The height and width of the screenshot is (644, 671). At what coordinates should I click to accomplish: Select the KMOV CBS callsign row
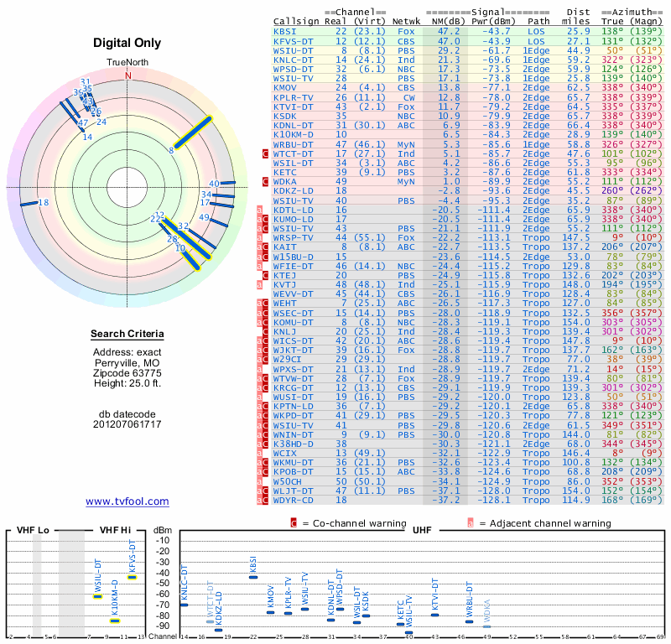tap(468, 88)
